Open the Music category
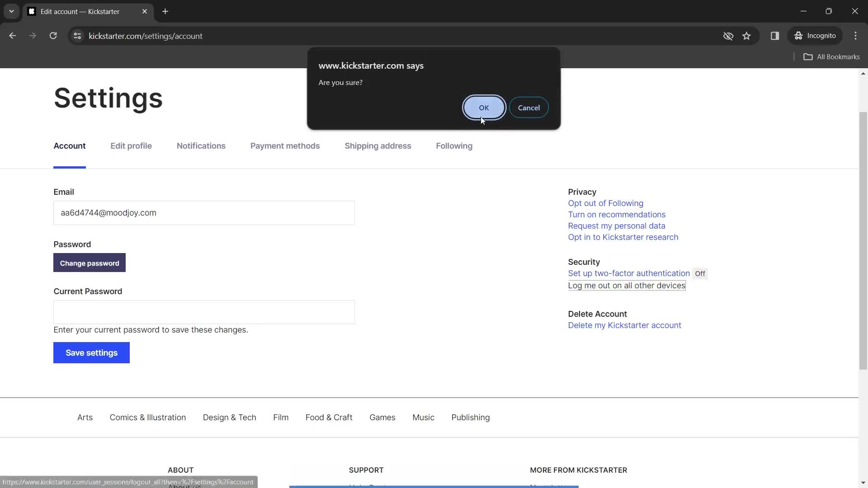 pos(423,418)
